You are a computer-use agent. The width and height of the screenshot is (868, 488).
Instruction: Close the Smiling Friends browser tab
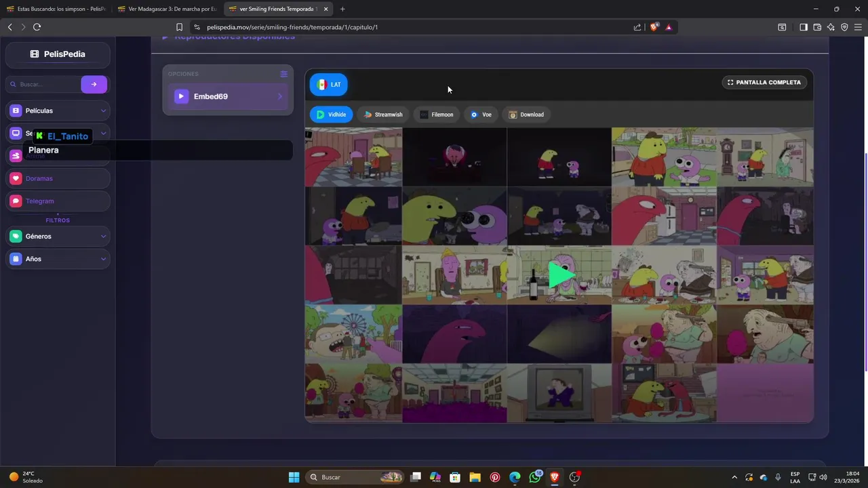click(326, 9)
